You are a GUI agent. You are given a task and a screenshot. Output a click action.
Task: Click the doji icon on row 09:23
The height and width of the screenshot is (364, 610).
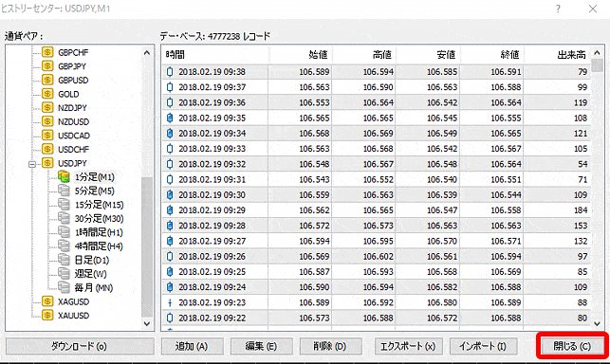(170, 302)
